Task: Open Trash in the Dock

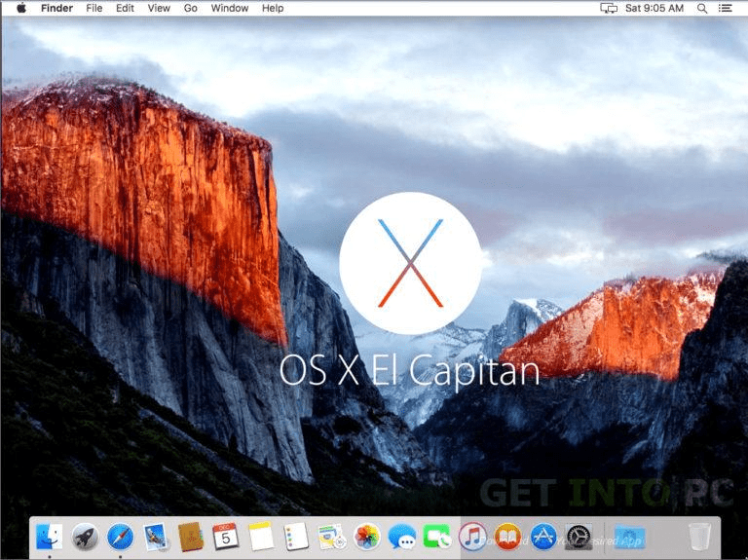Action: click(699, 537)
